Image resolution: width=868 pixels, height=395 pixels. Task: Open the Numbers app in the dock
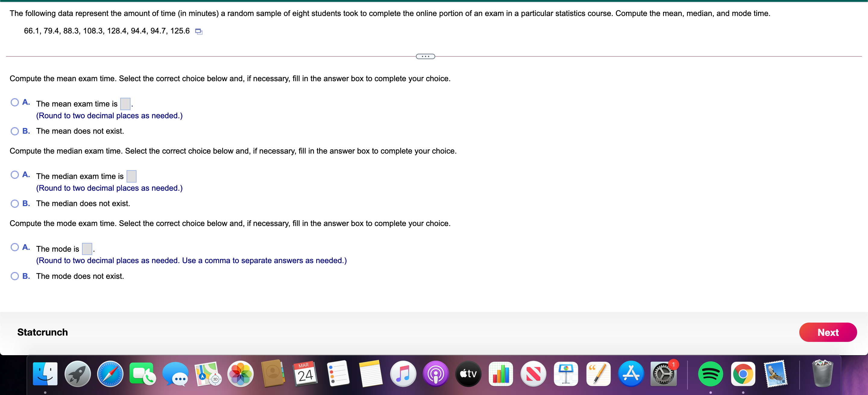click(501, 374)
